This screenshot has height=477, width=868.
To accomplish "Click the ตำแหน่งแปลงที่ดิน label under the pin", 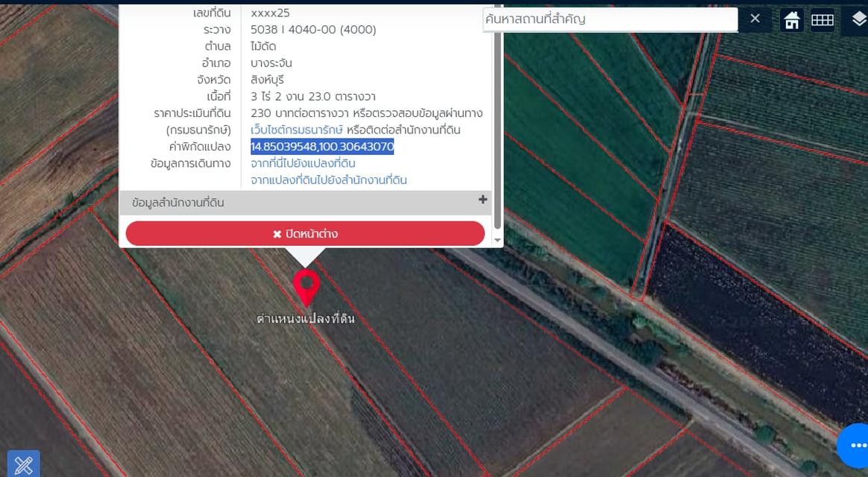I will pyautogui.click(x=306, y=319).
